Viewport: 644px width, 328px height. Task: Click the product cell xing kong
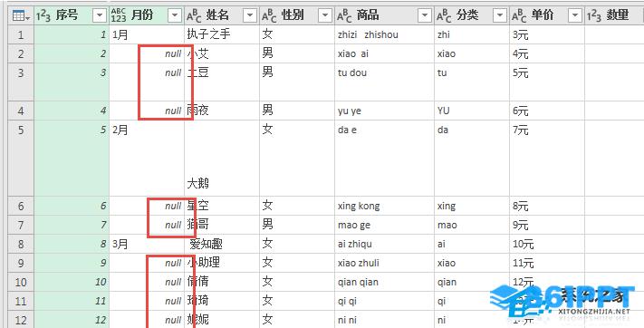tap(384, 206)
